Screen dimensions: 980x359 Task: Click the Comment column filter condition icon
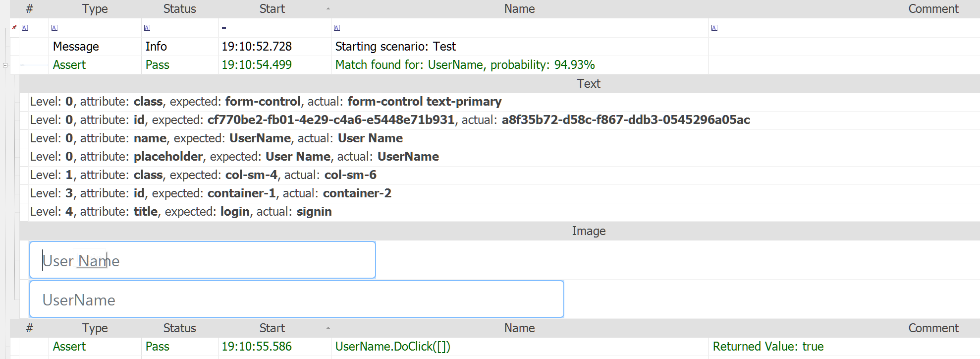[714, 28]
